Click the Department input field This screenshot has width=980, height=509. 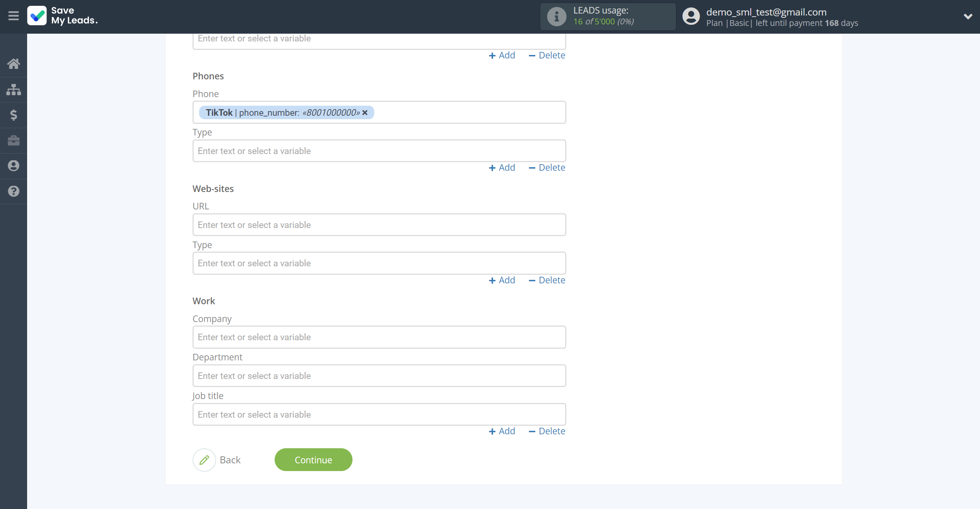(x=379, y=375)
